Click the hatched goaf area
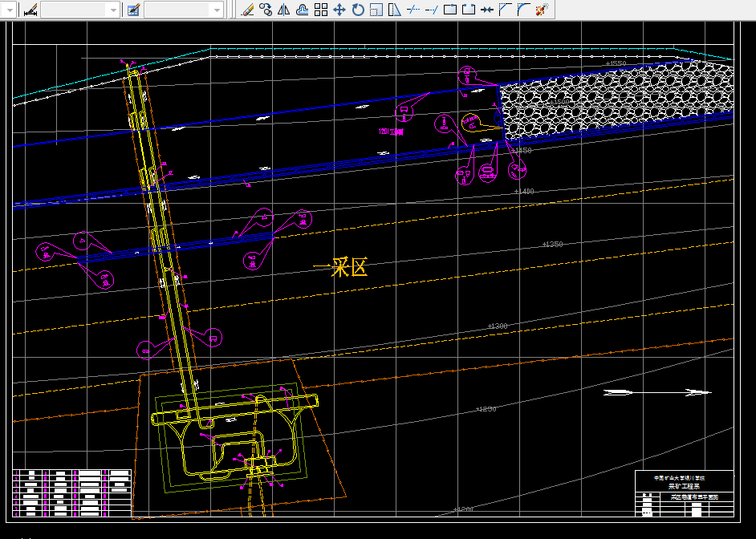 coord(616,101)
